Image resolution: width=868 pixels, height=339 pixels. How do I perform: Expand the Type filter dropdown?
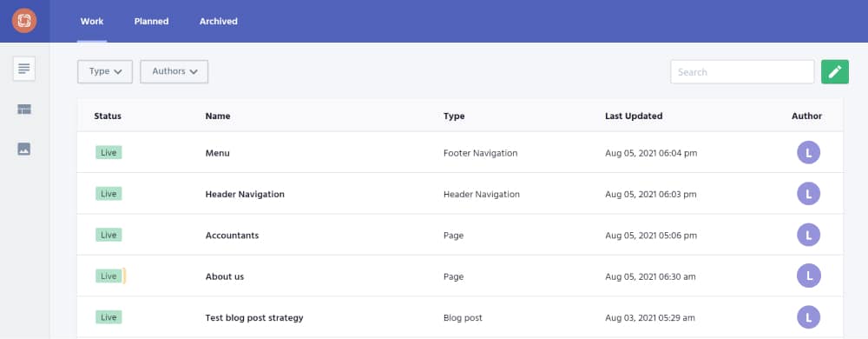[x=105, y=71]
